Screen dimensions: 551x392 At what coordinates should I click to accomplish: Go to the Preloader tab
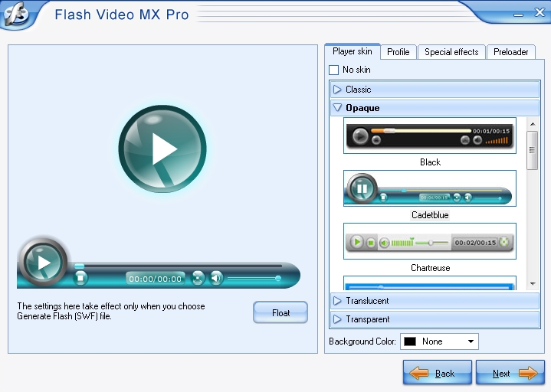pyautogui.click(x=510, y=52)
